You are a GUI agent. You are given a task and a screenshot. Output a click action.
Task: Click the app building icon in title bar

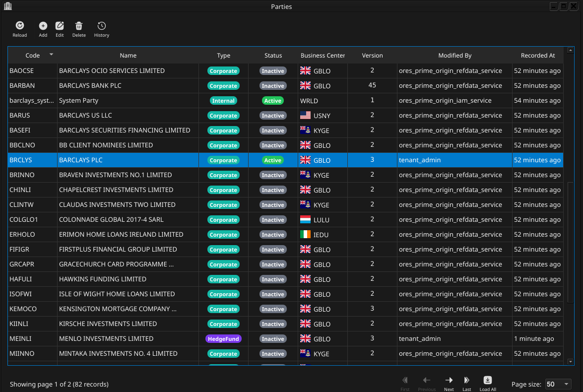8,6
